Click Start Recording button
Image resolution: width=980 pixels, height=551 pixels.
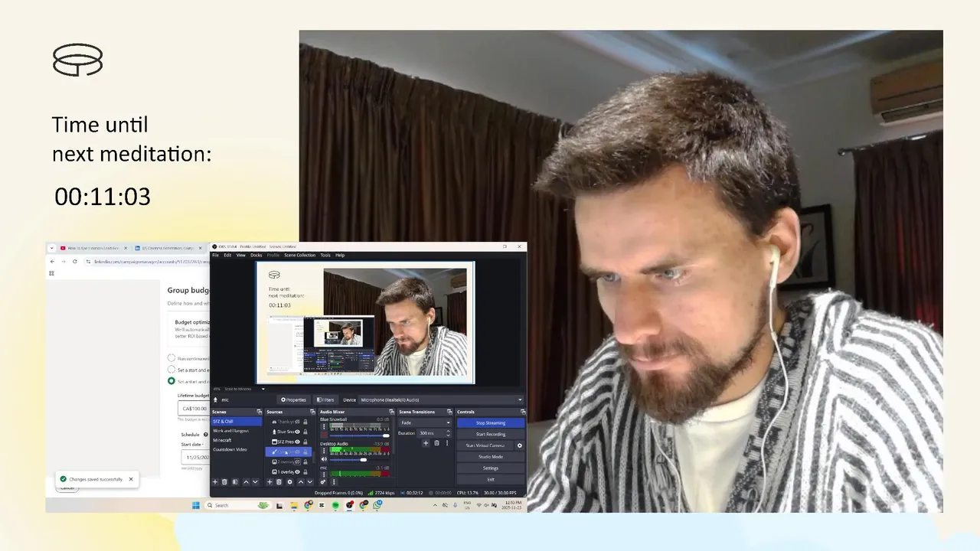click(491, 434)
